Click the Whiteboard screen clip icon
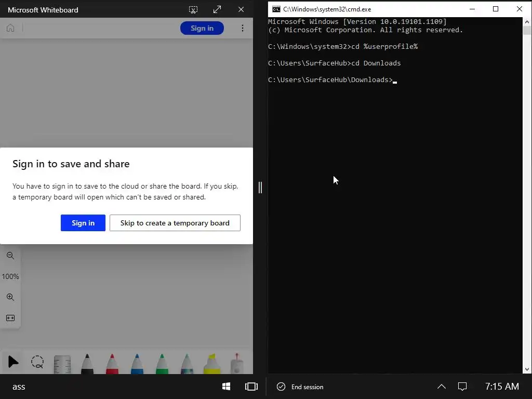The image size is (532, 399). click(193, 9)
